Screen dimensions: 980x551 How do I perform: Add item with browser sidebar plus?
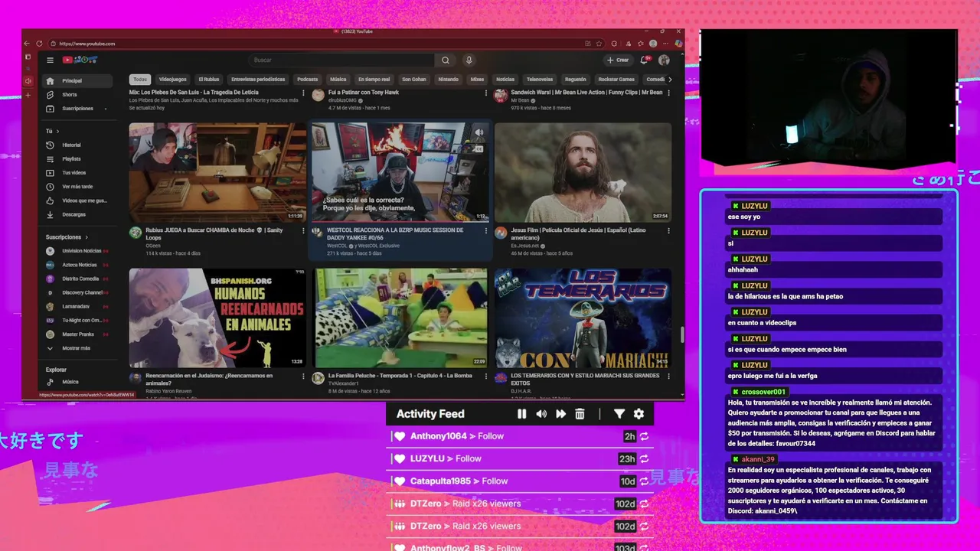point(28,95)
